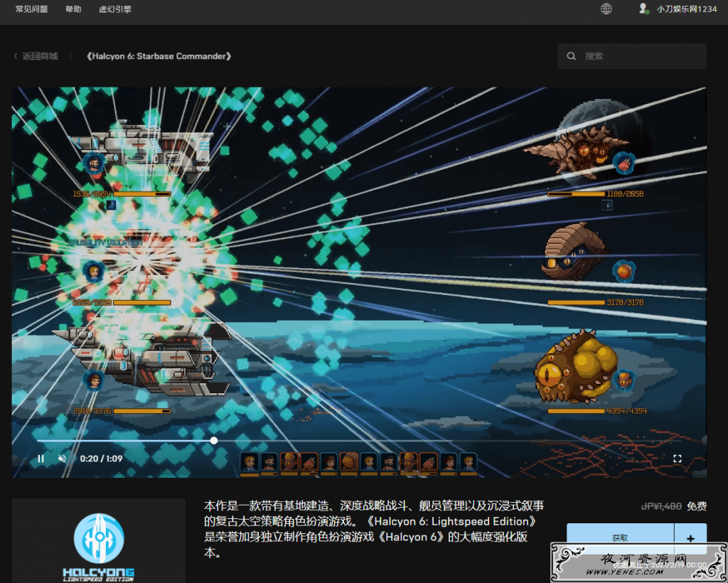Click the magnifier search icon

pyautogui.click(x=571, y=56)
